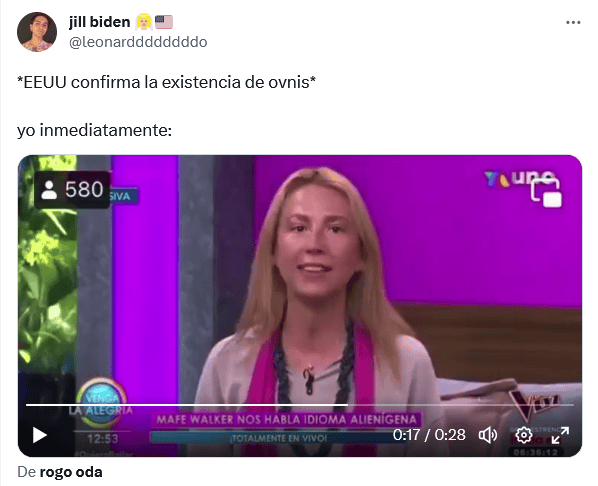The height and width of the screenshot is (486, 598).
Task: Click the 580 viewers count badge
Action: (x=72, y=190)
